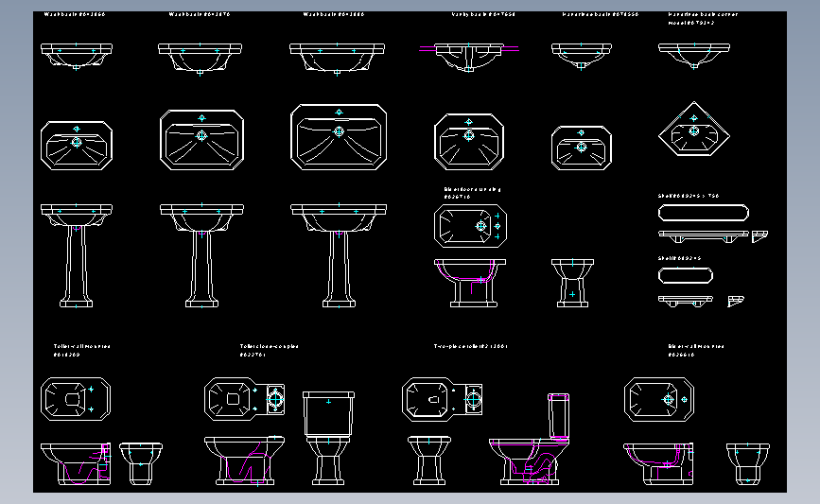Select the wall-mounted toilet plan view
Viewport: 820px width, 504px height.
point(76,399)
